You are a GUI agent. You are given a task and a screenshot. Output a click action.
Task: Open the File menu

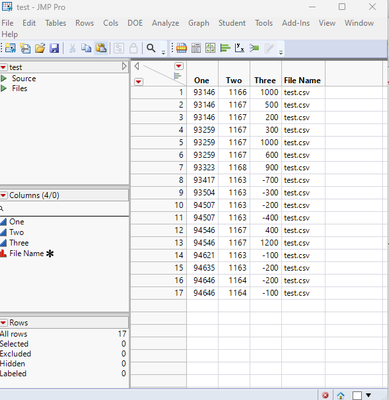pos(7,23)
